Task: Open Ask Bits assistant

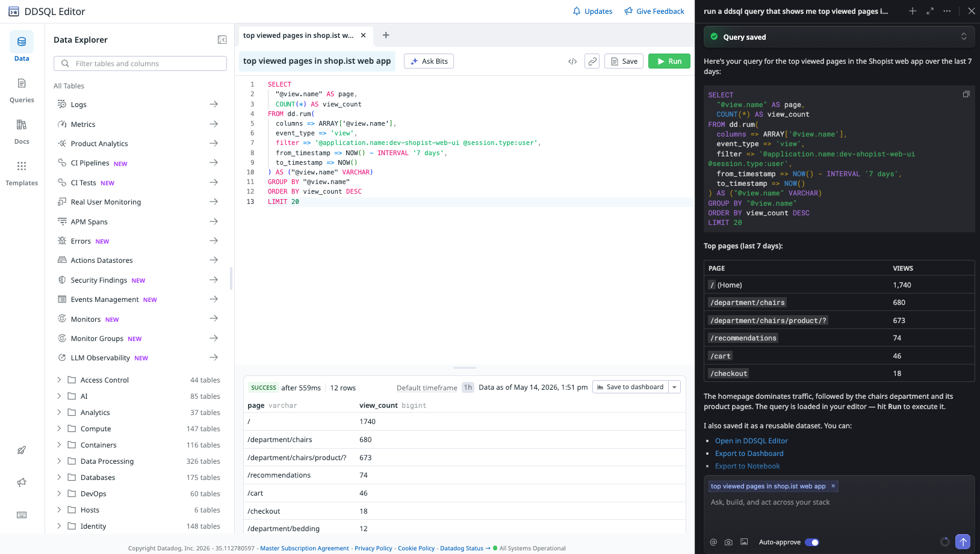Action: [429, 61]
